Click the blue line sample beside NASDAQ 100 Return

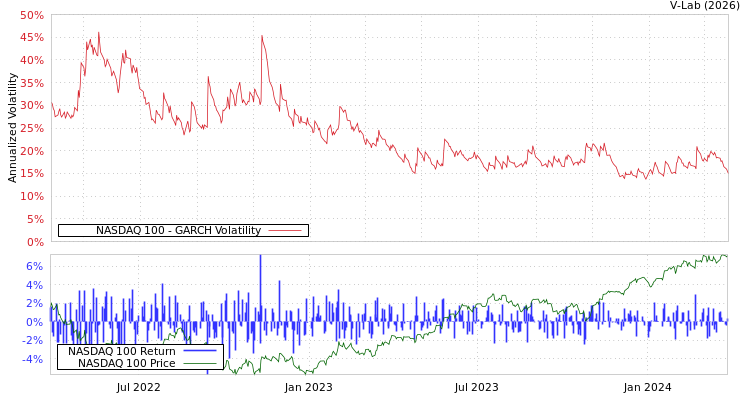pos(200,351)
